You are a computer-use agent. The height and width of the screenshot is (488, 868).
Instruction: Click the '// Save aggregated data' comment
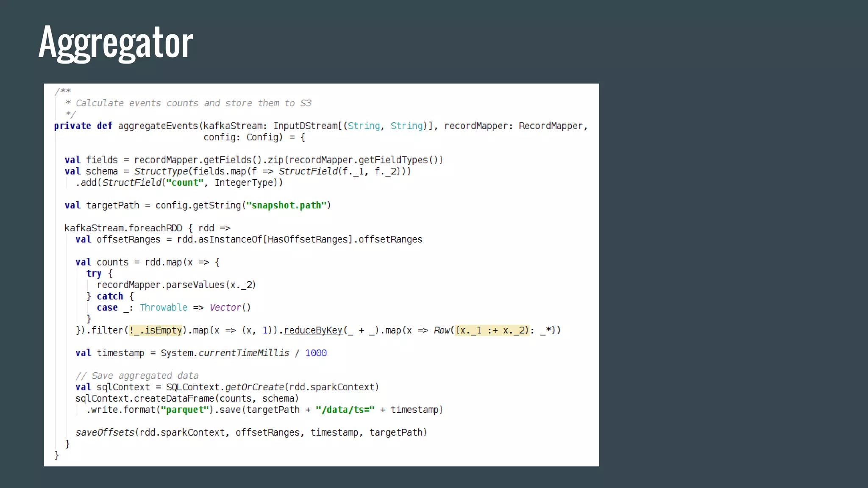(137, 376)
